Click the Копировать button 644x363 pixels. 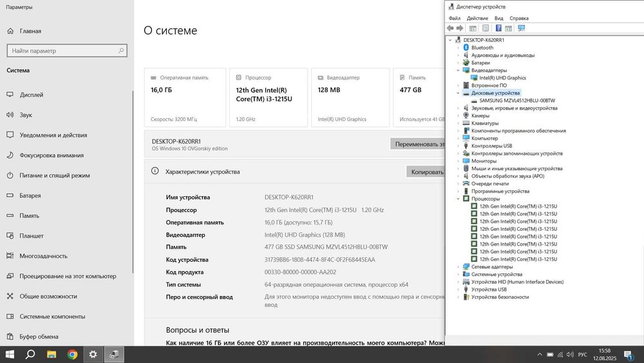[x=426, y=172]
